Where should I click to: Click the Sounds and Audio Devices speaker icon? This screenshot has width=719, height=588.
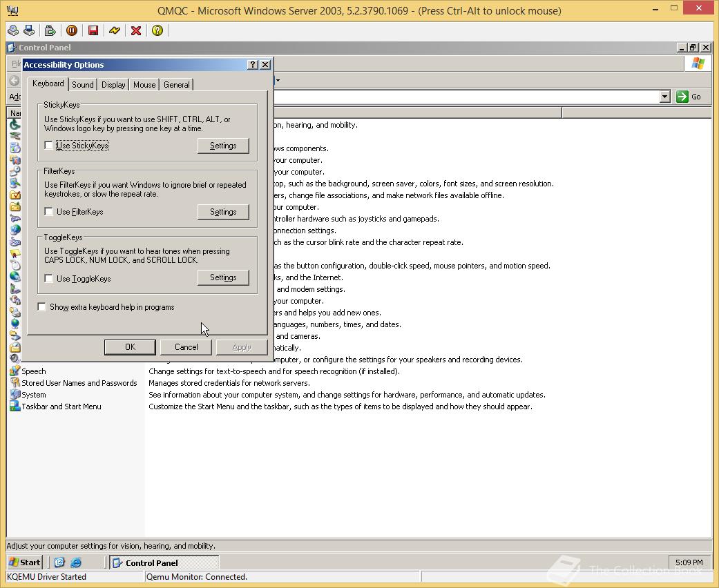point(15,360)
